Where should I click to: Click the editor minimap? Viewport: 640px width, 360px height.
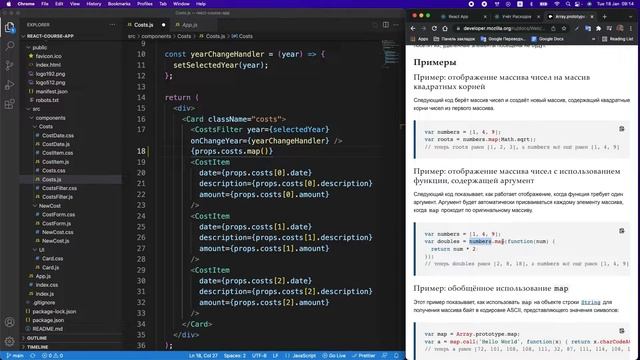pos(392,54)
